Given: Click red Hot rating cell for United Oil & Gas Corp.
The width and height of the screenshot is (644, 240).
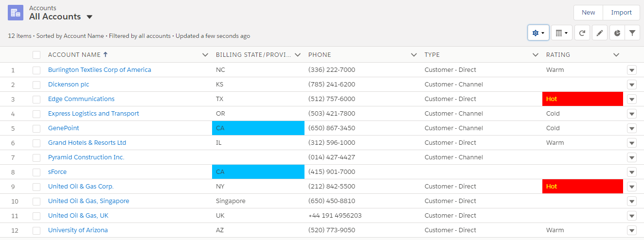Looking at the screenshot, I should click(x=583, y=186).
